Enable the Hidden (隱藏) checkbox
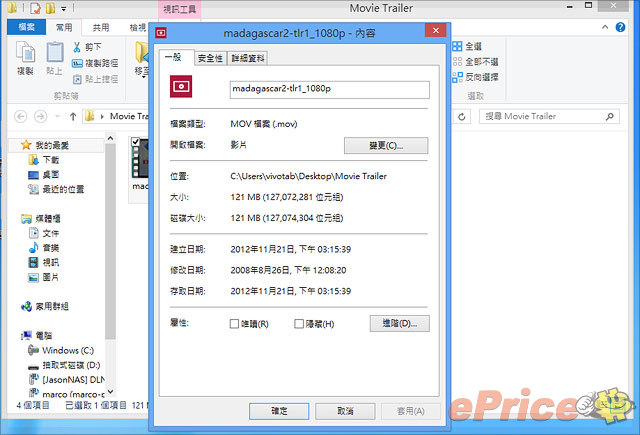The width and height of the screenshot is (640, 435). pos(300,324)
